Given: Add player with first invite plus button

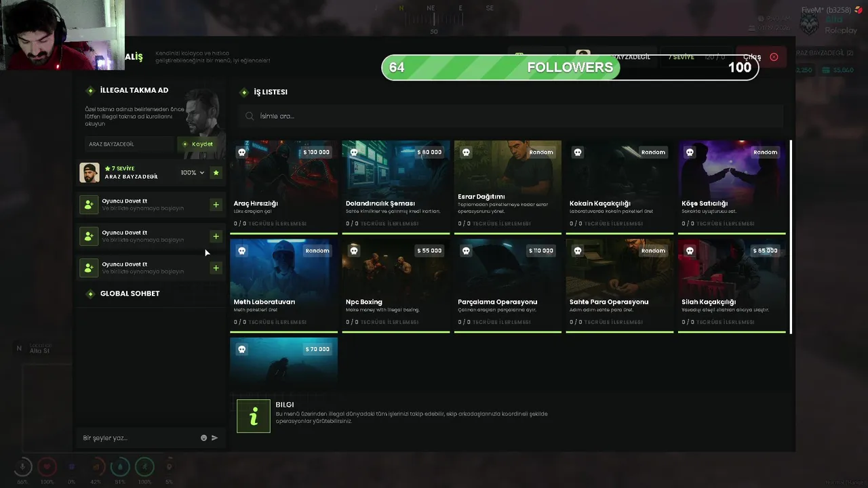Looking at the screenshot, I should 216,205.
